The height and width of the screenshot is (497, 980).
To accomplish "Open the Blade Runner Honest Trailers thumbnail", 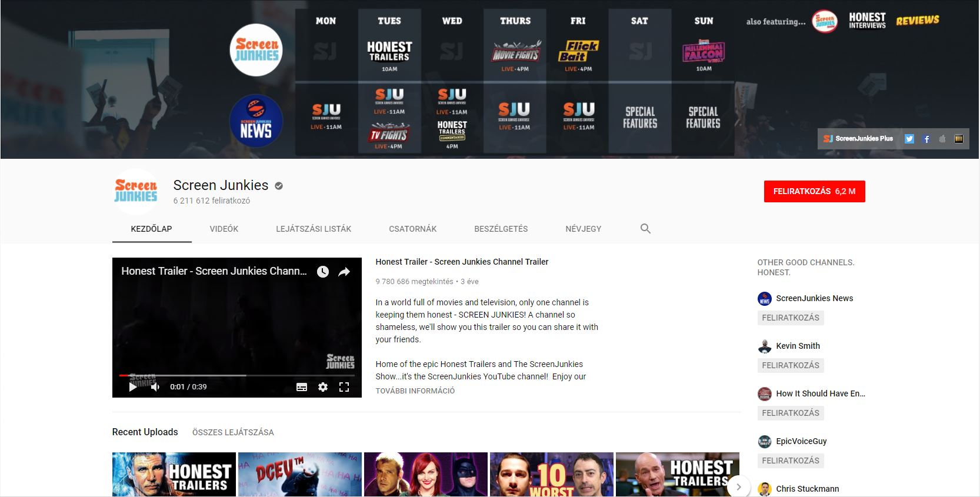I will 174,475.
